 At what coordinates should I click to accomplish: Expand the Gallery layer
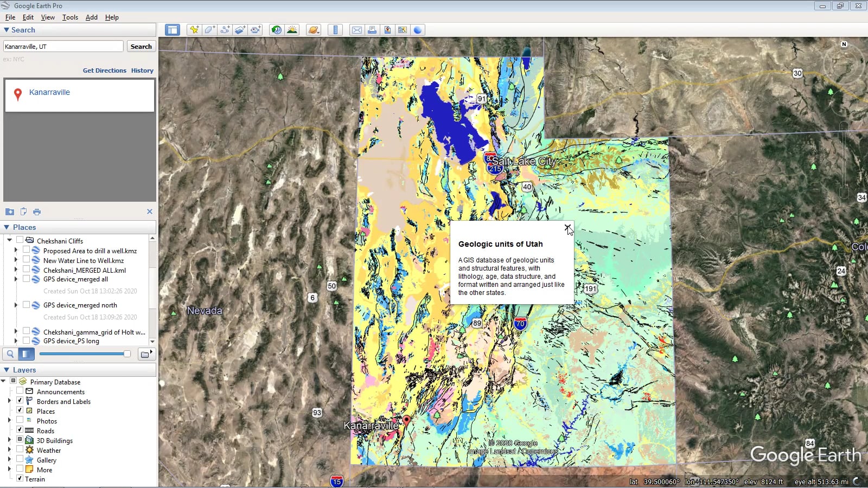click(x=9, y=459)
